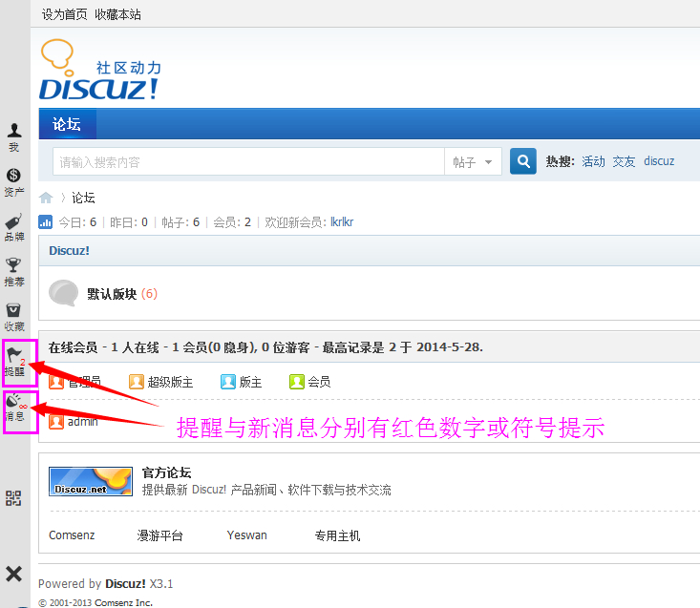Click the 版主 user group icon
Screen dimensions: 700x608
[227, 382]
